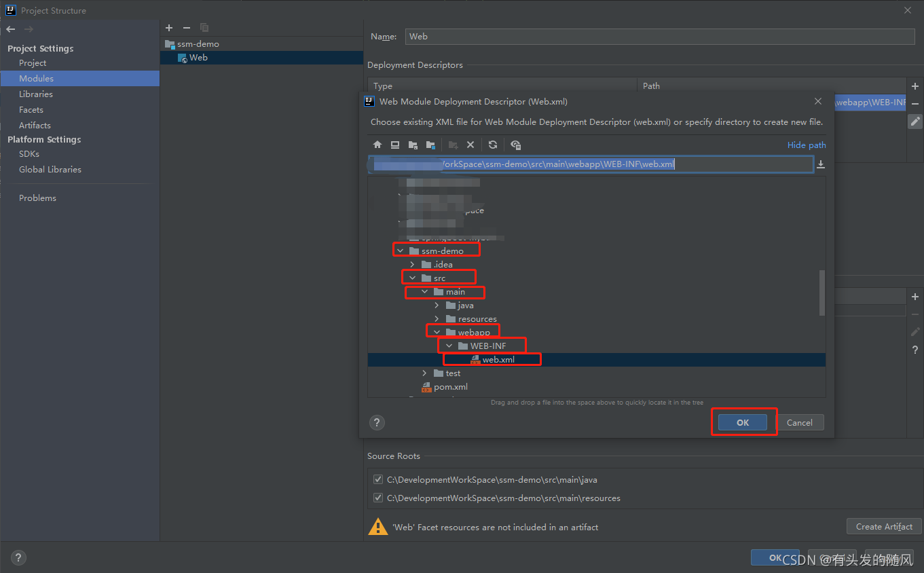Screen dimensions: 924x573
Task: Navigate back in Project Structure
Action: pos(11,29)
